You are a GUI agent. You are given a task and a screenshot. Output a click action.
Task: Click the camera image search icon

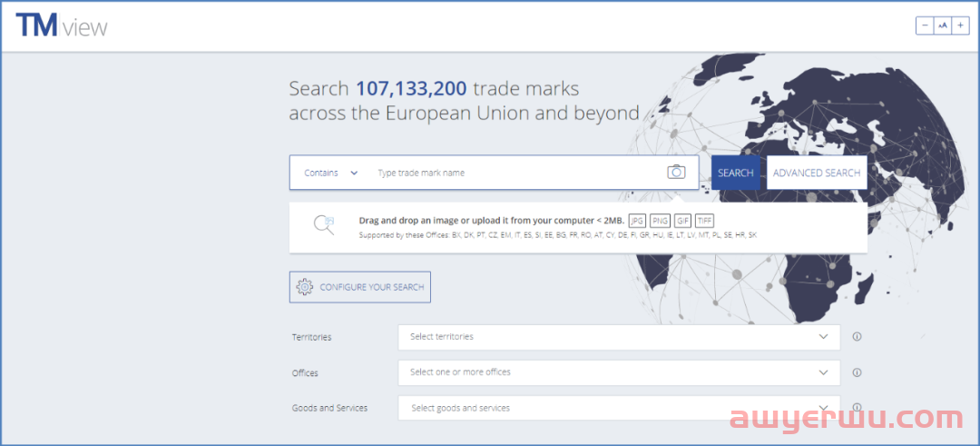tap(676, 173)
